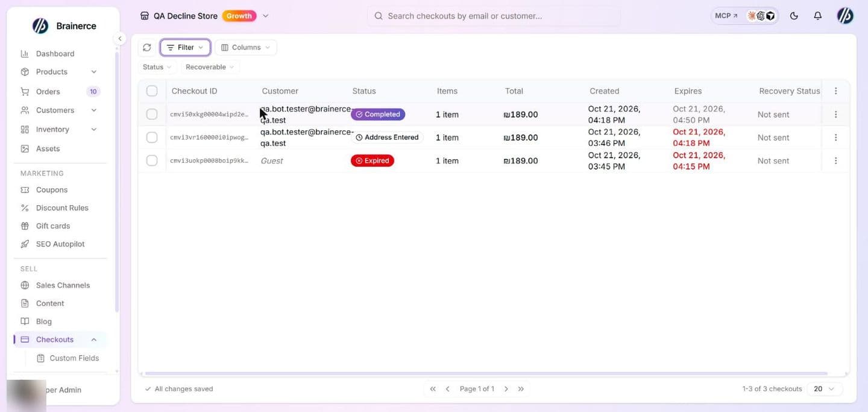Click the Growth plan badge
Viewport: 868px width, 412px height.
pos(239,16)
